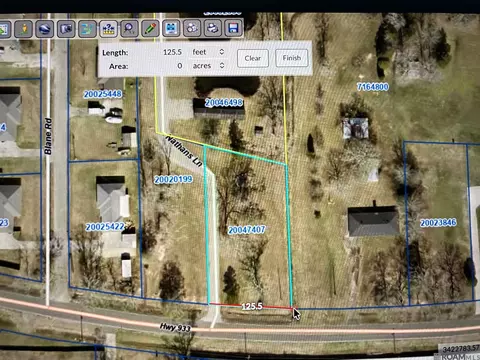Select parcel label 20046498
480x360 pixels.
(x=224, y=102)
